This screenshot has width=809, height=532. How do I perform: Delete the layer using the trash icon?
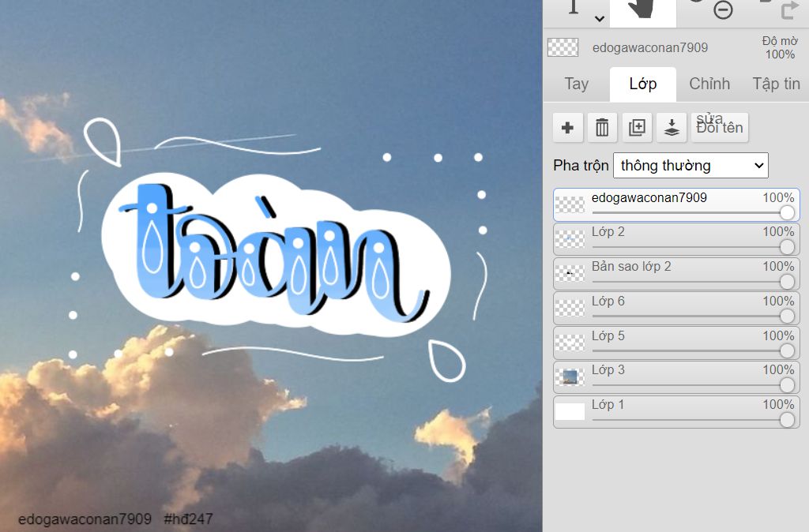[602, 127]
